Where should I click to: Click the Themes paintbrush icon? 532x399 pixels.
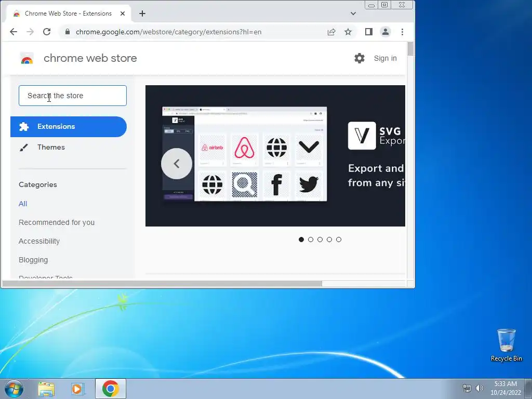tap(24, 147)
